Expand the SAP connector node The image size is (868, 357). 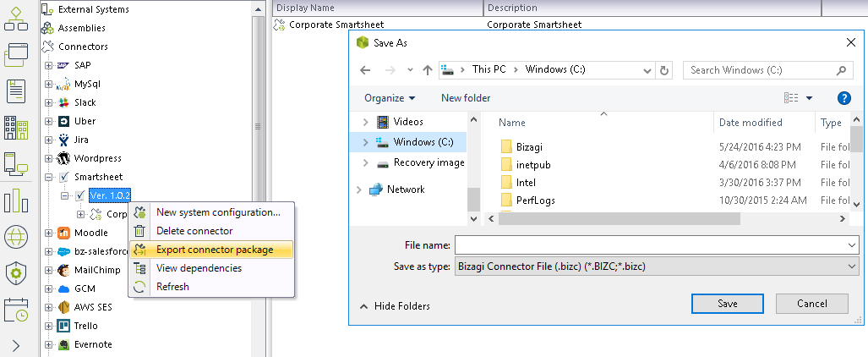click(49, 65)
